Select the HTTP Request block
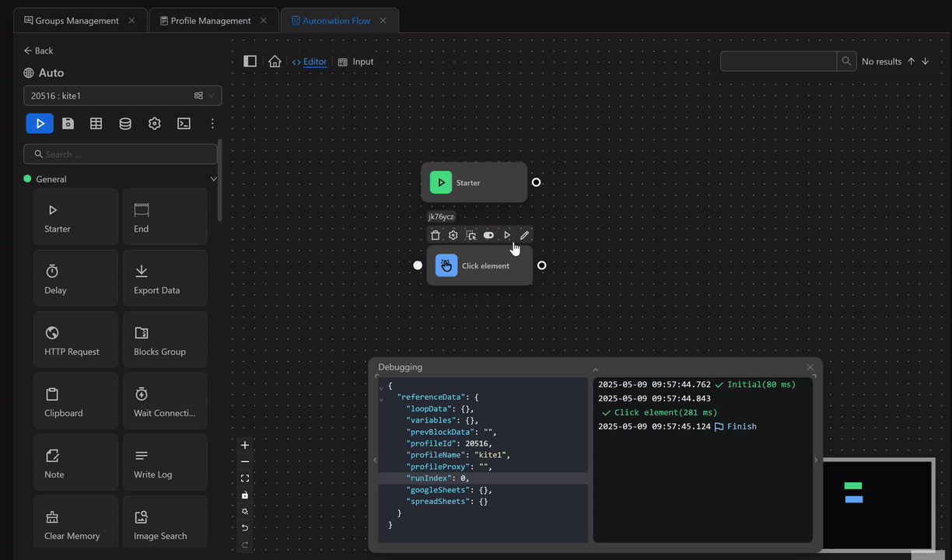 pos(75,340)
